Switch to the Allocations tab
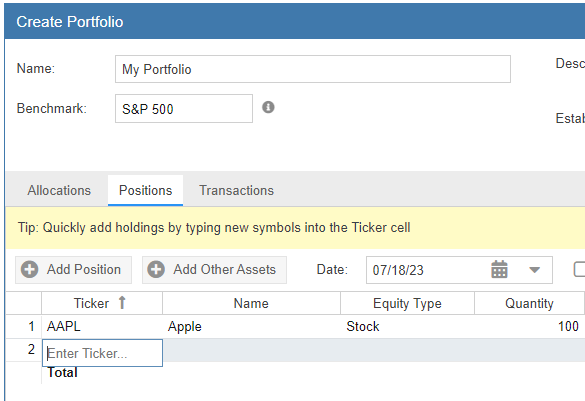This screenshot has height=401, width=585. (x=59, y=190)
